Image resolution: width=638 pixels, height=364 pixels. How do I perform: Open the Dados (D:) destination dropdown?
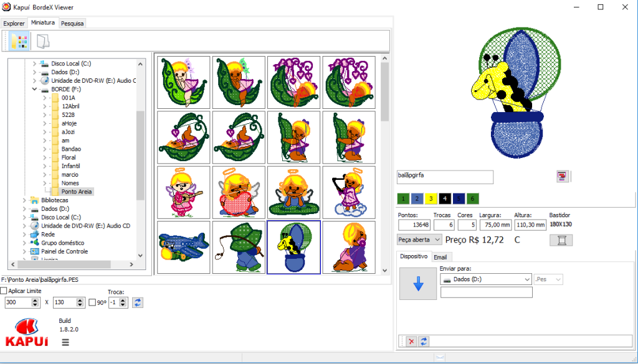pos(486,279)
